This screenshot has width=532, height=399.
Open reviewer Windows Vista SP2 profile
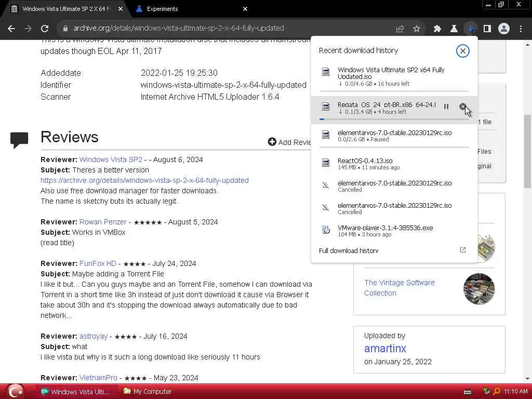pos(111,159)
